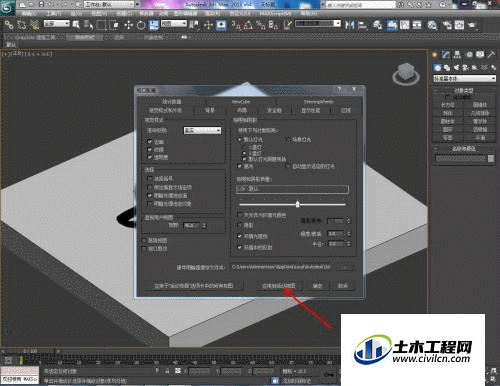Activate the Select and Scale tool
Image resolution: width=500 pixels, height=386 pixels.
point(154,25)
